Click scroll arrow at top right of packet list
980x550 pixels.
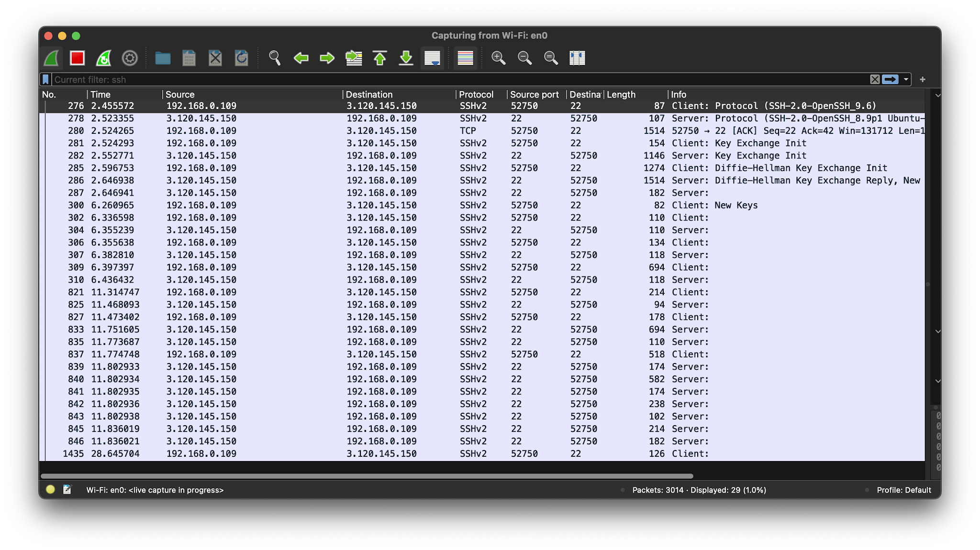(x=938, y=95)
